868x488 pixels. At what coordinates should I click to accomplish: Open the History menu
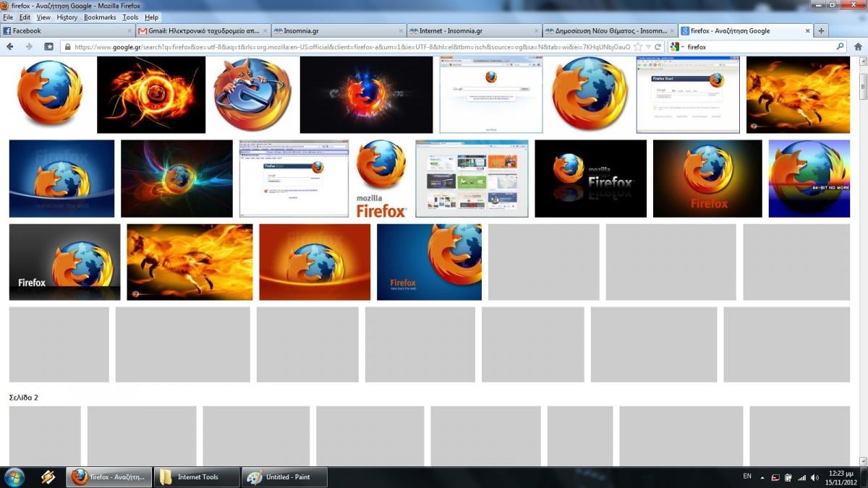[67, 17]
